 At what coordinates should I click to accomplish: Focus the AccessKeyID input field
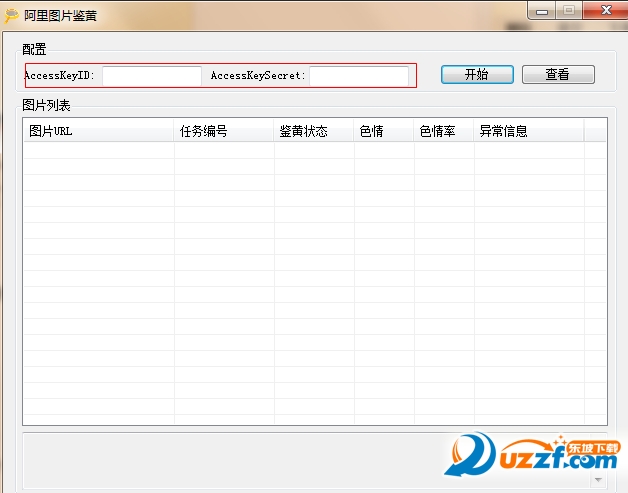click(x=152, y=76)
